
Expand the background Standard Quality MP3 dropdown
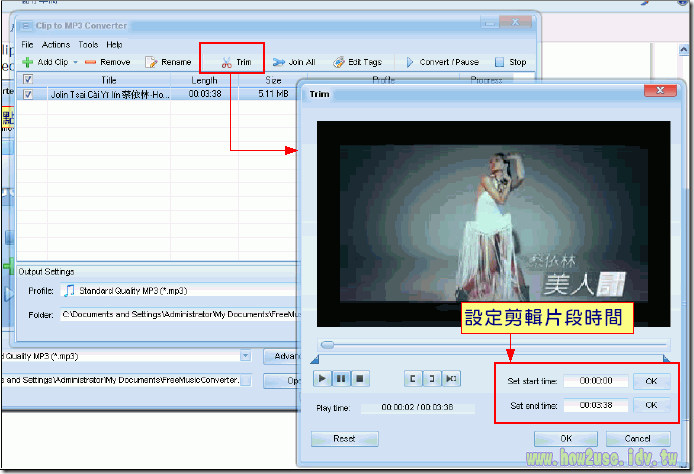point(245,355)
